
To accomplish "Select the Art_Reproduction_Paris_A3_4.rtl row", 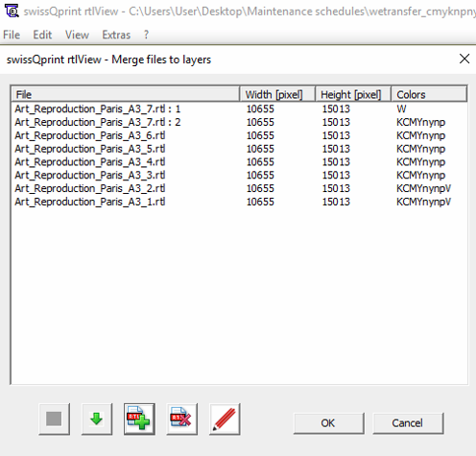I will click(x=239, y=162).
